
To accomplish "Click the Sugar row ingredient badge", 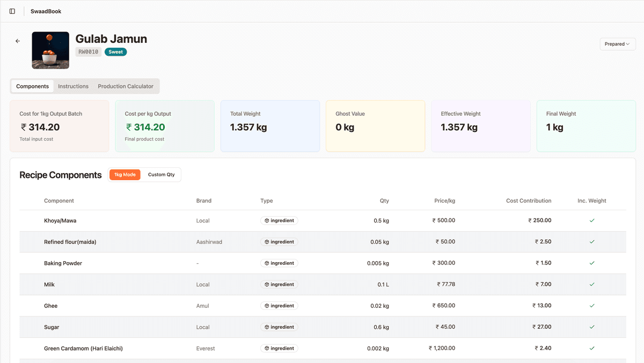I will [x=279, y=327].
